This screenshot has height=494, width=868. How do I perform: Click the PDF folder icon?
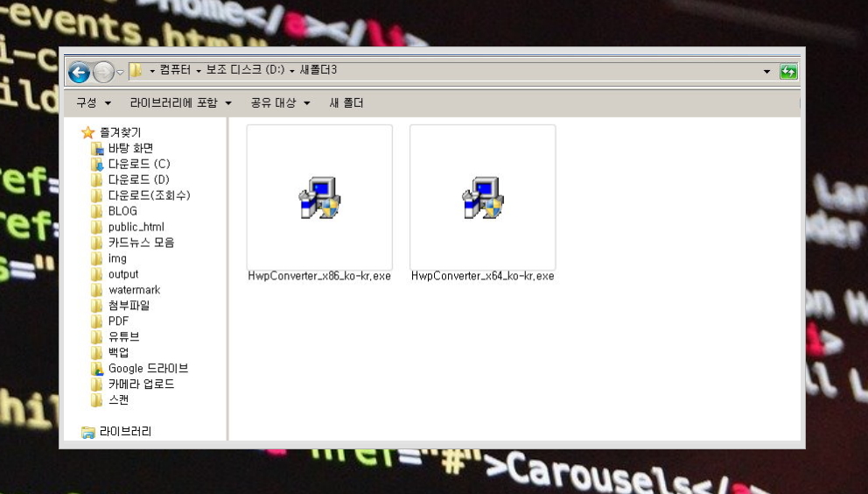click(97, 321)
